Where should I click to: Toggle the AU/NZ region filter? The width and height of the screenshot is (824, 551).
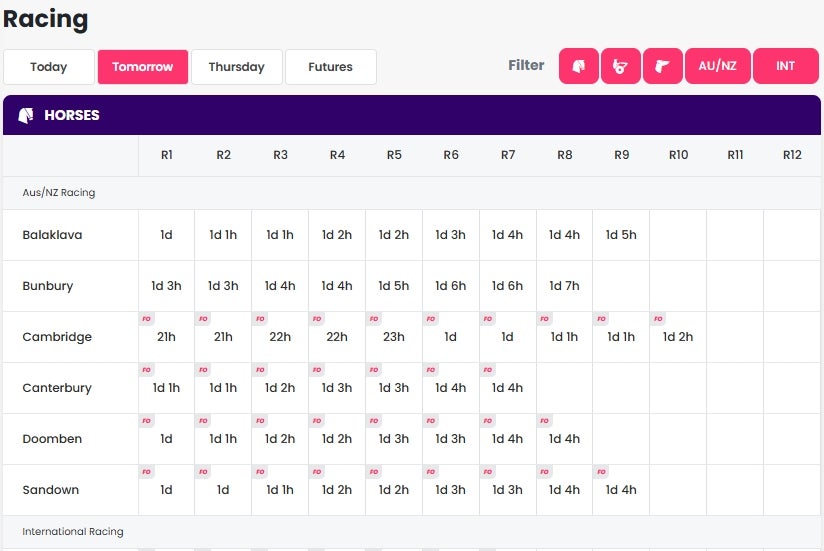[x=717, y=66]
